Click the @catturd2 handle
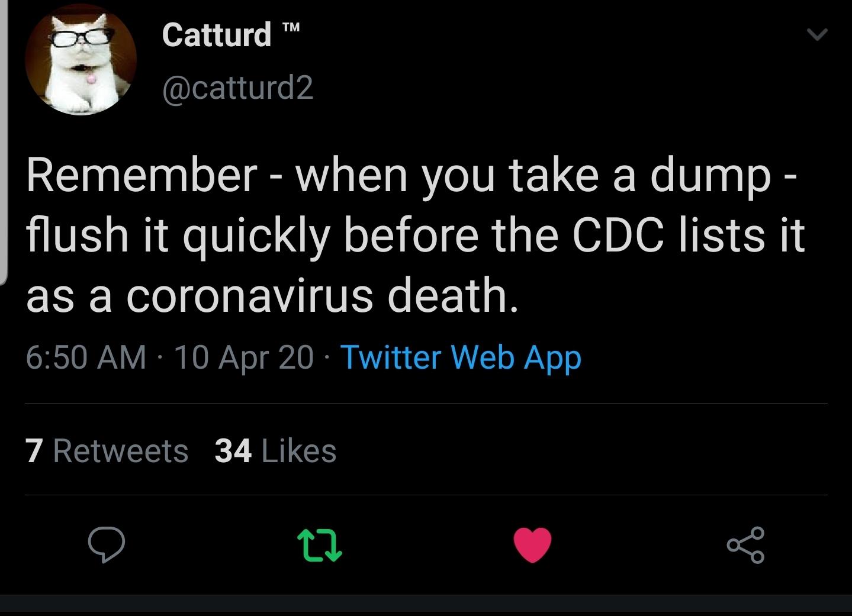Image resolution: width=852 pixels, height=616 pixels. 237,88
